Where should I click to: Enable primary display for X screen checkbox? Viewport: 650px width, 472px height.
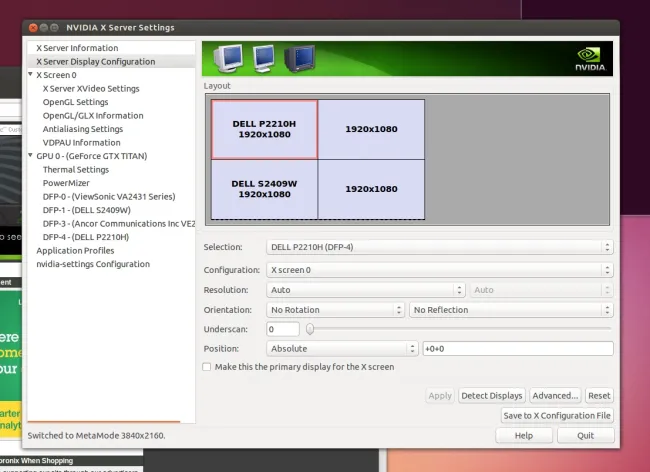pos(206,367)
